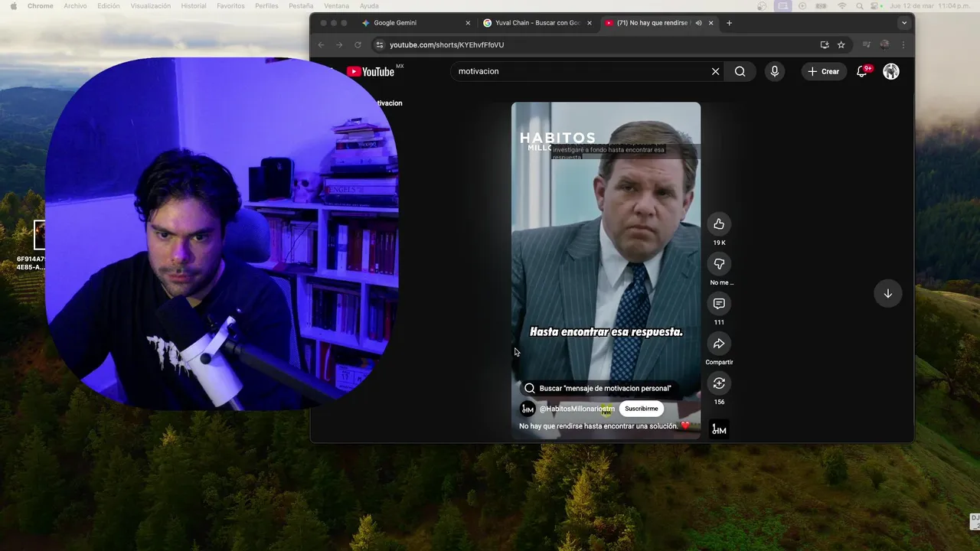Image resolution: width=980 pixels, height=551 pixels.
Task: Open Now Playing icon in menu bar
Action: point(802,5)
